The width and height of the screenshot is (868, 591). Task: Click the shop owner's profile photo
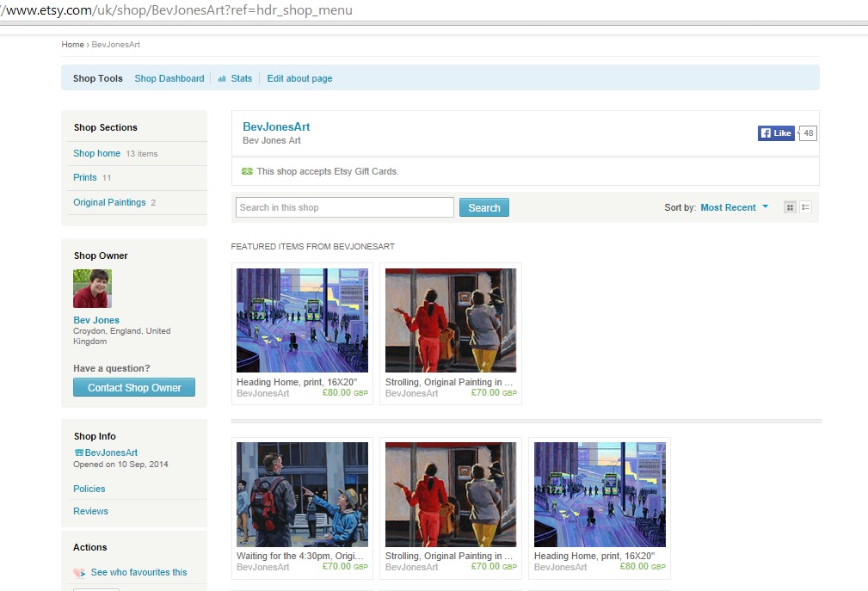click(x=92, y=288)
